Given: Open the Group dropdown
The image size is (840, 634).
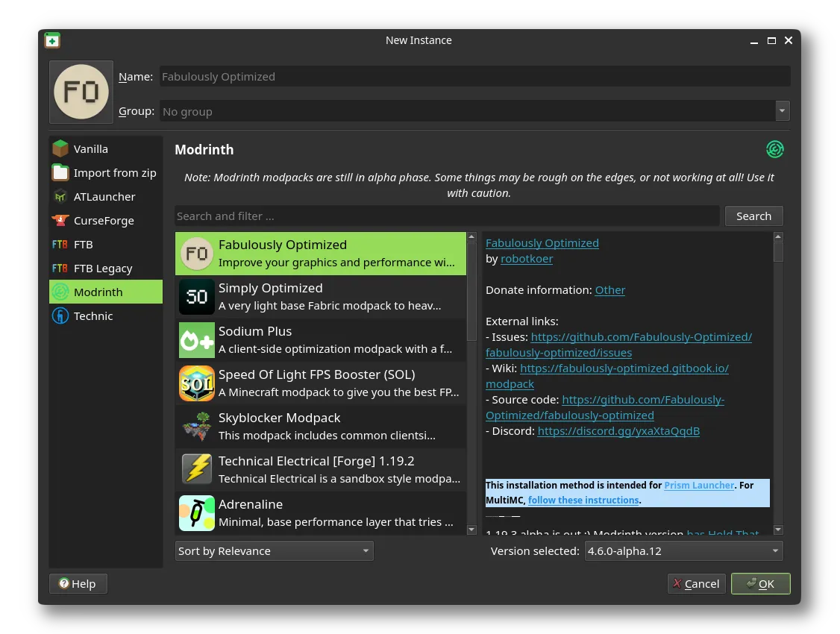Looking at the screenshot, I should pos(782,111).
